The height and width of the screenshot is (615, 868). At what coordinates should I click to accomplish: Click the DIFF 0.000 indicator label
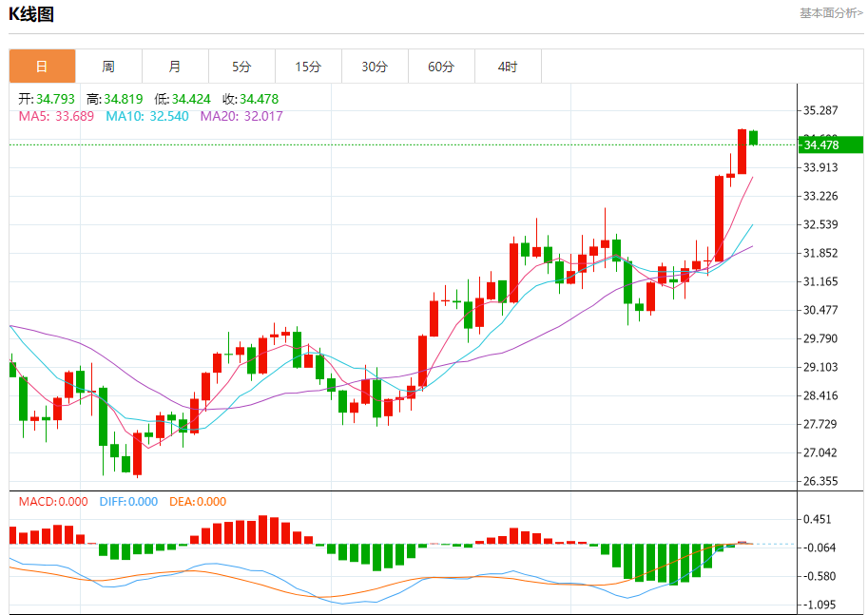(x=128, y=502)
